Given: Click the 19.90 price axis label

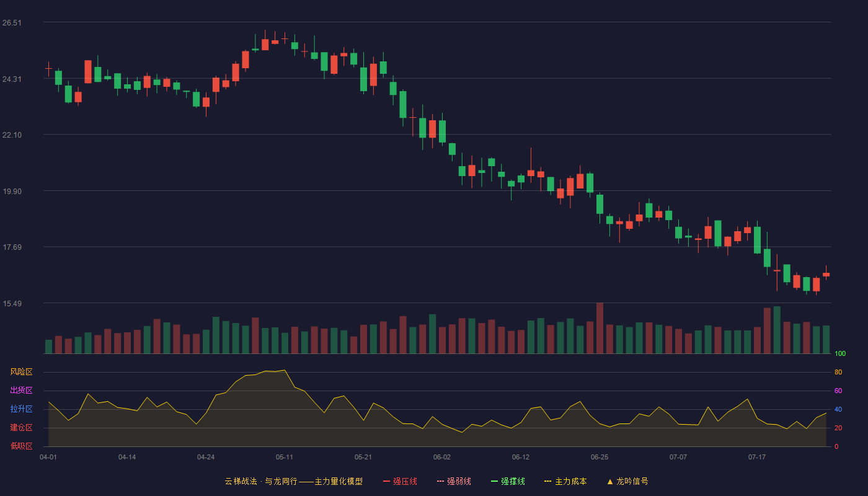Looking at the screenshot, I should [x=12, y=192].
